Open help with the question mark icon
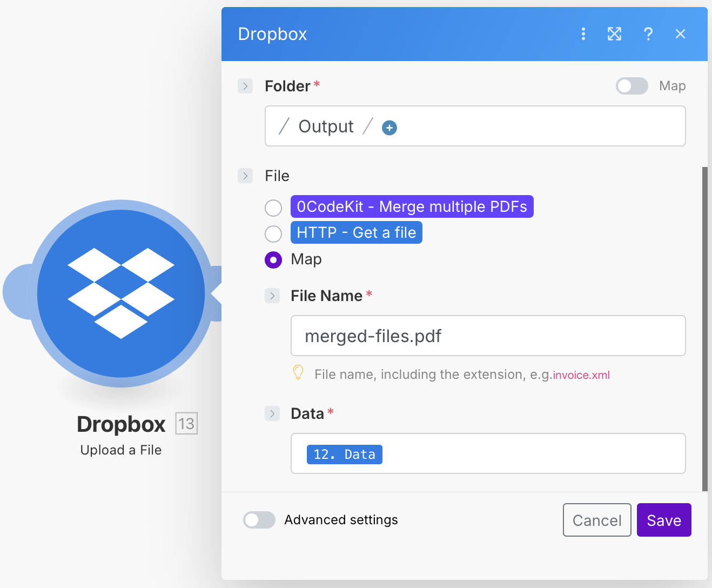 (x=648, y=34)
